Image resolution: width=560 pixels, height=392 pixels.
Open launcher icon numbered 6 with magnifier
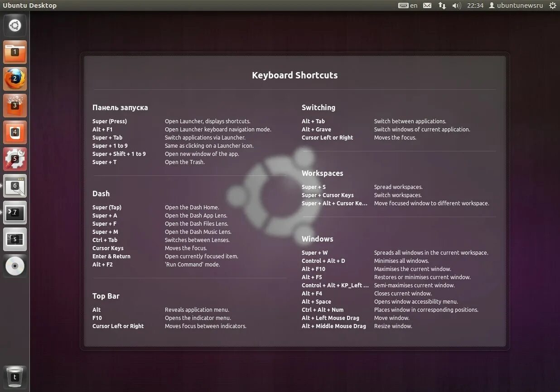click(x=15, y=186)
